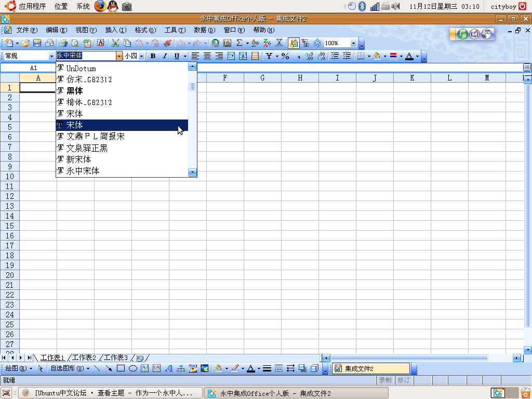Click the font color A button in formatting toolbar
532x399 pixels.
(409, 56)
